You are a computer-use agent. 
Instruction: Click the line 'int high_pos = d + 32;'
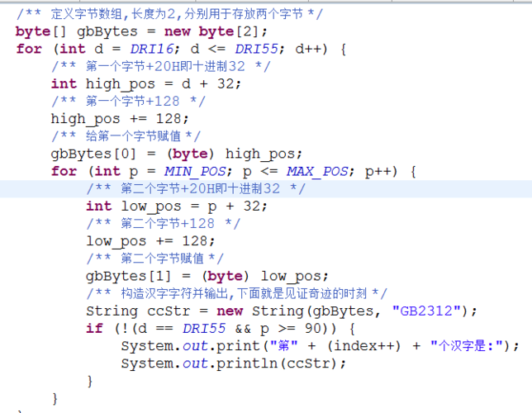point(146,84)
